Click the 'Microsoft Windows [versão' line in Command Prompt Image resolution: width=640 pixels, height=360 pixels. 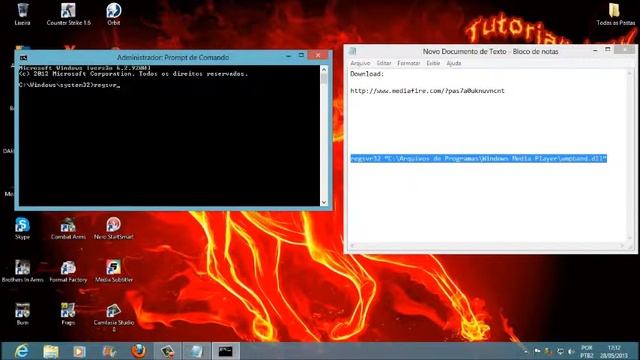(x=85, y=68)
